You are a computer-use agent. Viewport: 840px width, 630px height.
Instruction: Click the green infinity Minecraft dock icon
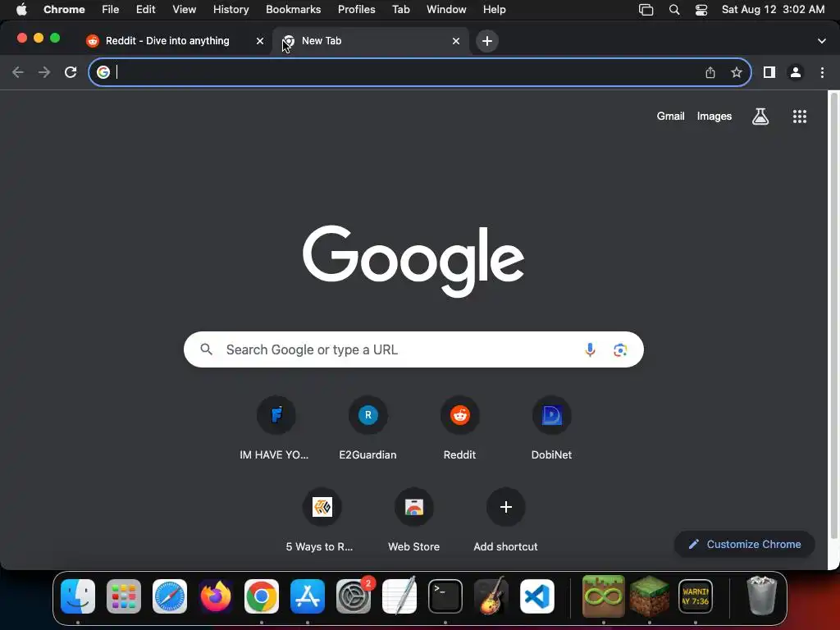tap(603, 596)
